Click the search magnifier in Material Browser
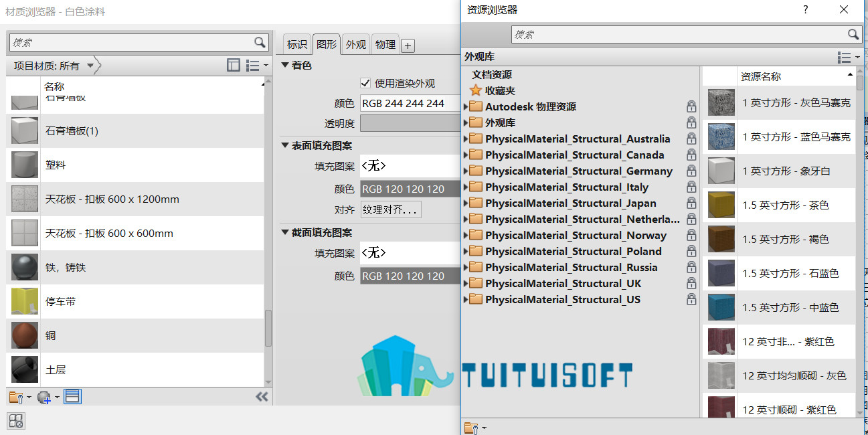The width and height of the screenshot is (868, 435). coord(260,42)
